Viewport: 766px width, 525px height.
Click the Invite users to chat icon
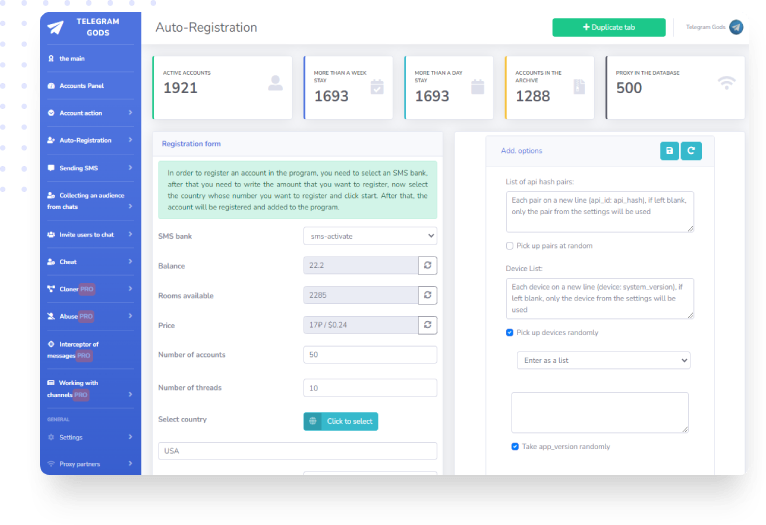coord(51,234)
